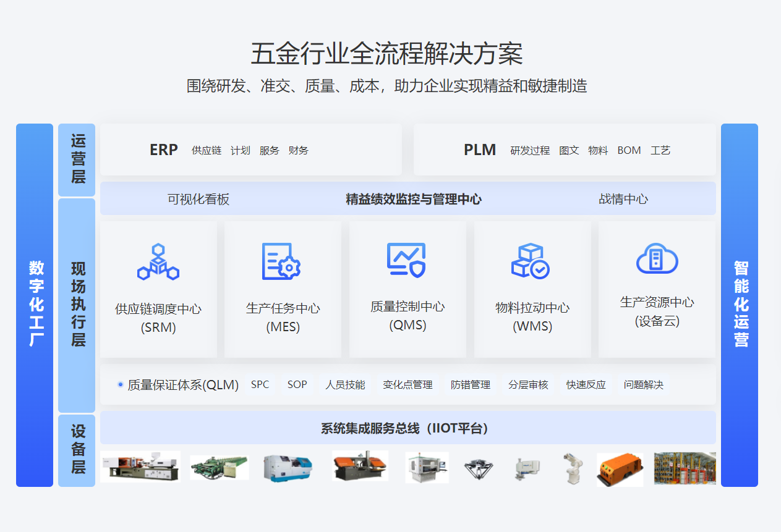
Task: Click the 系统集成服务总线 (IIOT平台) bar
Action: tap(408, 428)
